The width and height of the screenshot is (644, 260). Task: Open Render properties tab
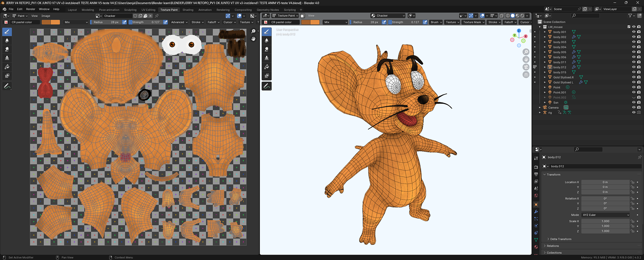click(x=536, y=167)
